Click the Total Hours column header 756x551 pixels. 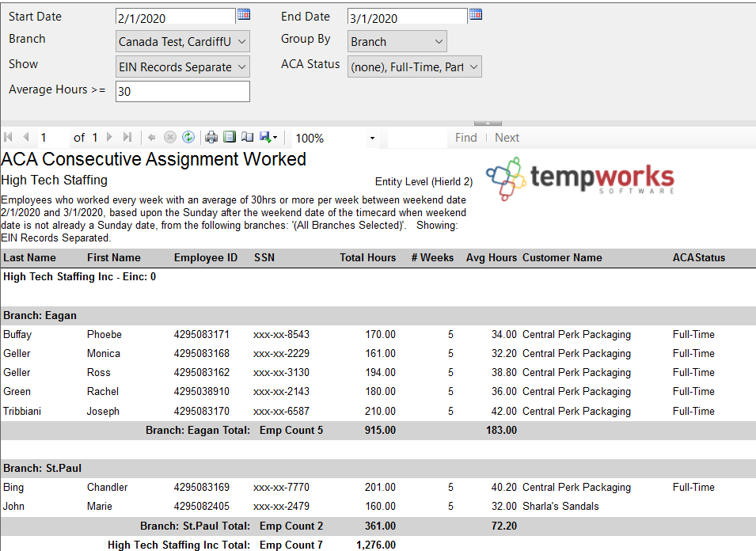367,258
